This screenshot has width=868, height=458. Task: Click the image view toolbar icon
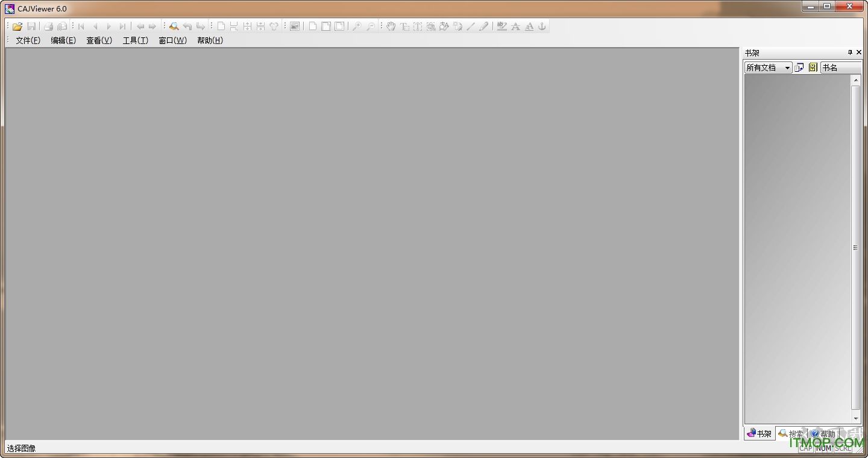point(295,27)
